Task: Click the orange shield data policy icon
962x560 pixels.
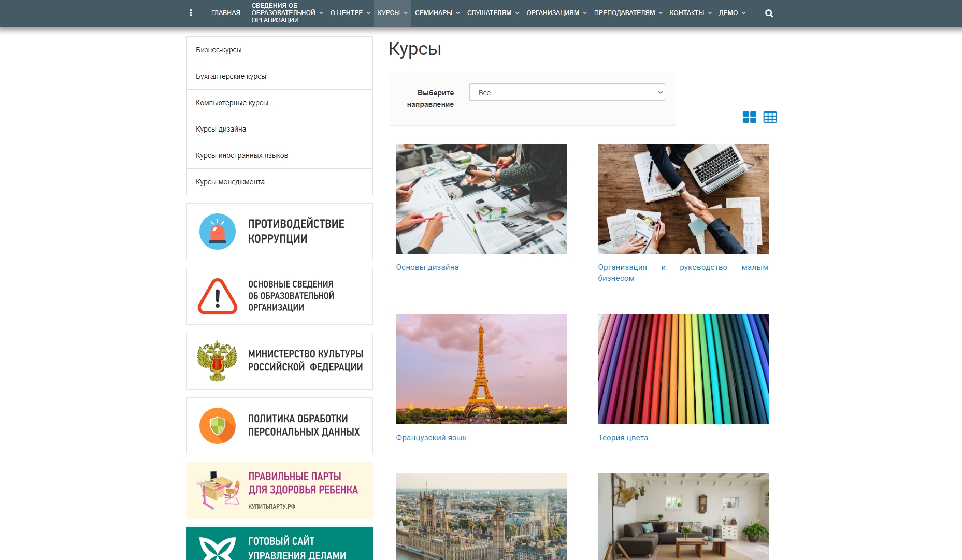Action: click(218, 426)
